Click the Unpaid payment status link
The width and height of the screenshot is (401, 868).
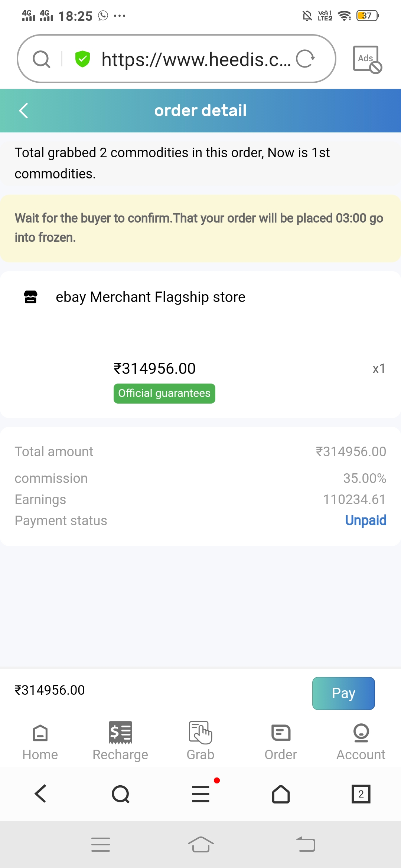(365, 520)
